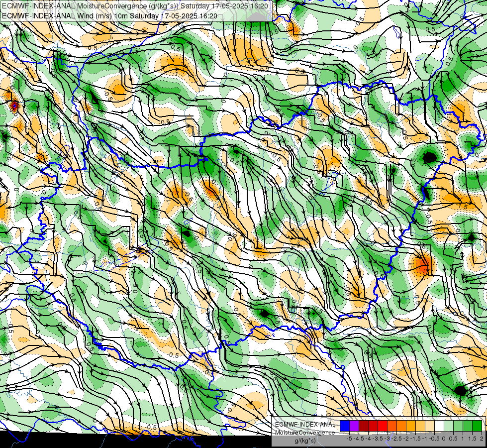
Task: Click the -3 tick label on the legend
Action: coord(387,439)
